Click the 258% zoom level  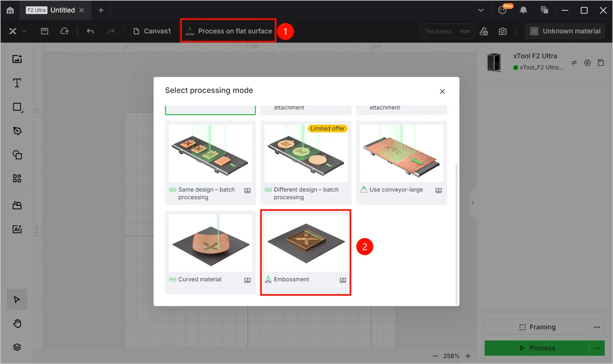[x=451, y=356]
